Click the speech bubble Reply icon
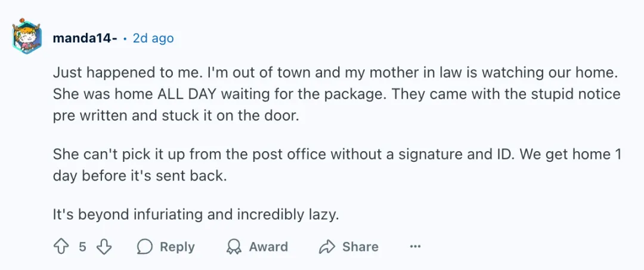 [144, 247]
